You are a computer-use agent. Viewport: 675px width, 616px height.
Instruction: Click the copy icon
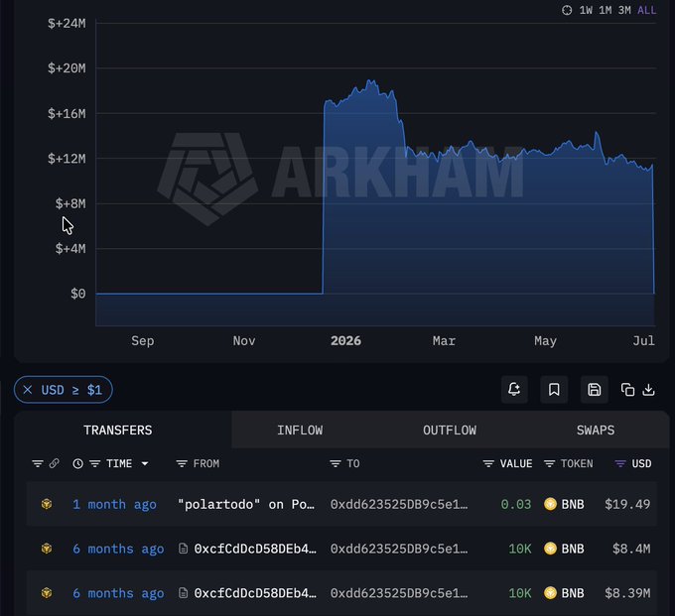(627, 390)
